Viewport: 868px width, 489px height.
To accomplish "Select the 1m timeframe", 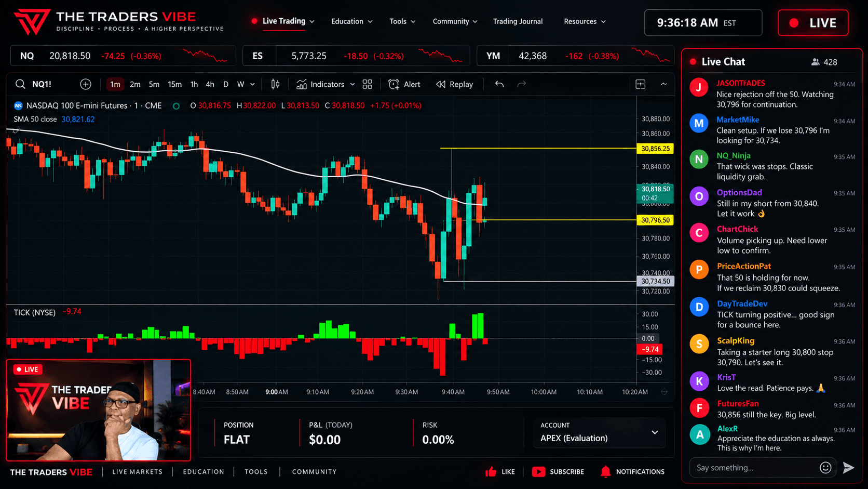I will tap(115, 84).
